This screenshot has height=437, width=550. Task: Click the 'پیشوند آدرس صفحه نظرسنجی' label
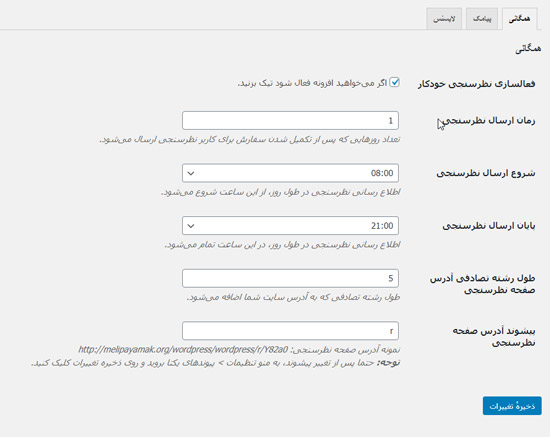[494, 337]
